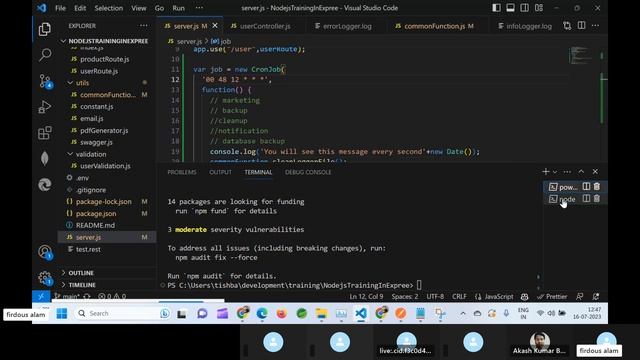This screenshot has height=360, width=640.
Task: Open customize layout button
Action: pos(539,8)
